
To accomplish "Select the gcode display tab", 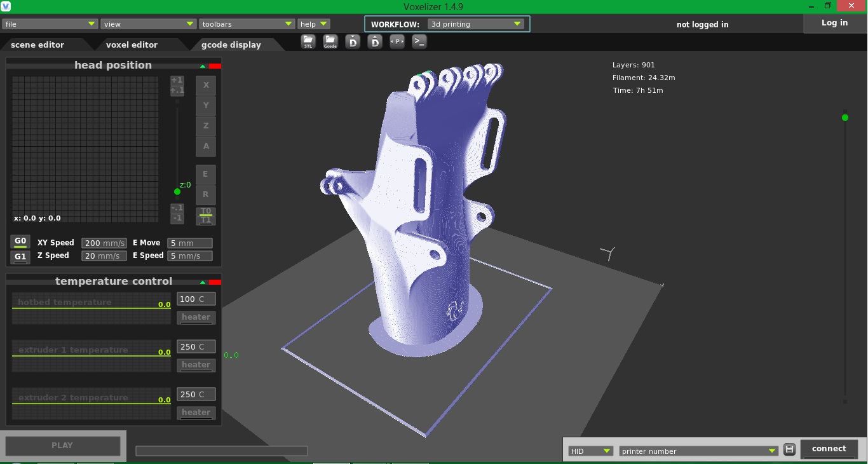I will click(231, 45).
